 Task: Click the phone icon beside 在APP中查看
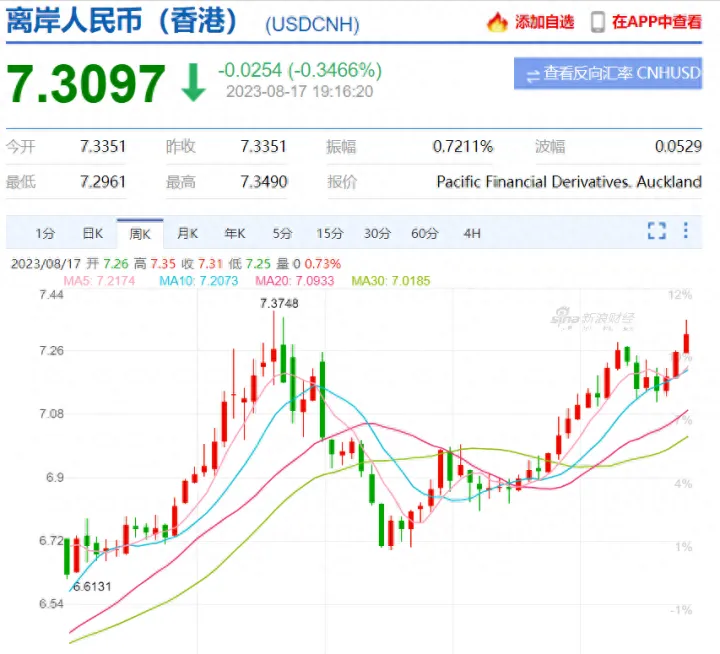(597, 22)
